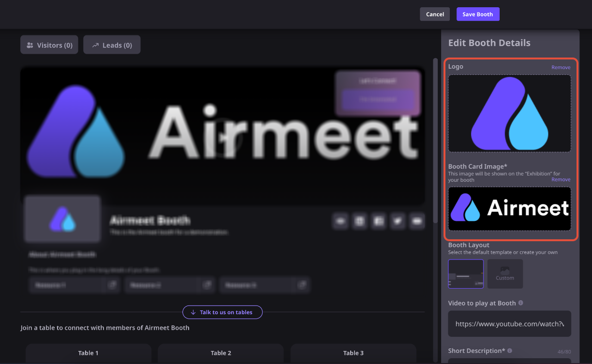Open Table 1
Screen dimensions: 592x364
click(x=89, y=353)
